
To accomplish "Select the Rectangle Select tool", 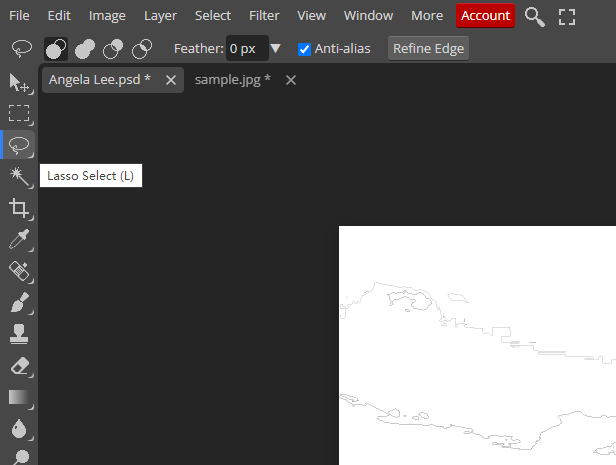I will (19, 113).
